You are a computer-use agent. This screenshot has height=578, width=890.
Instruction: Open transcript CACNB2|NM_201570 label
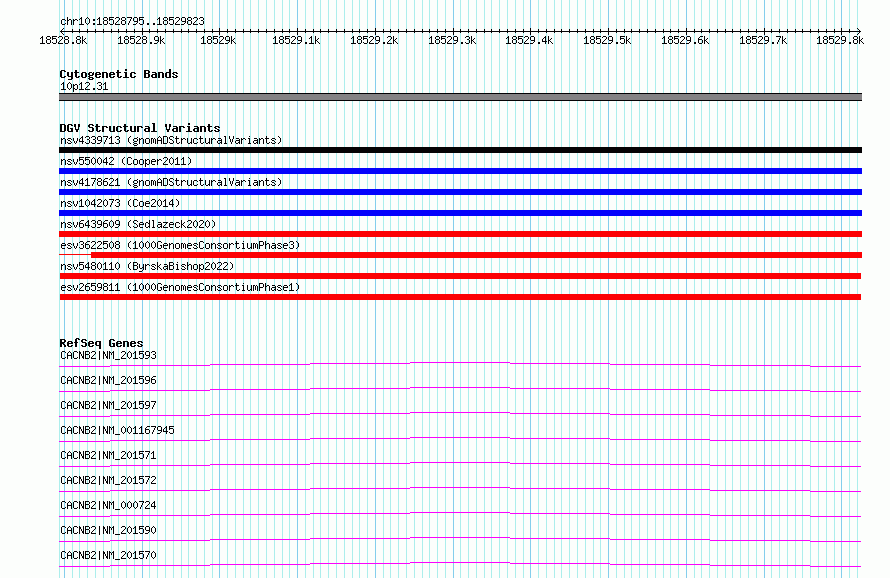point(108,555)
